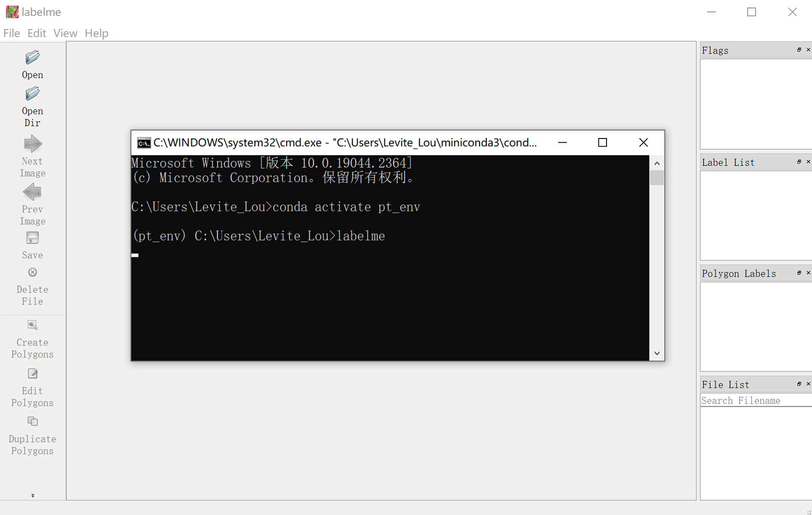
Task: Select the Create Polygons tool
Action: 32,325
